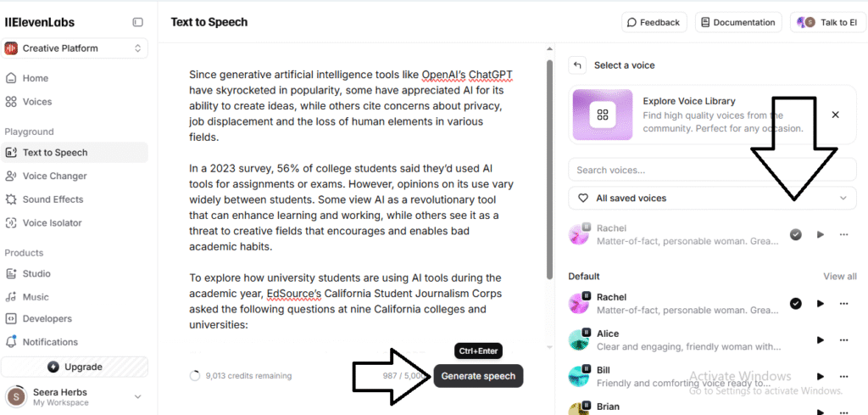The image size is (868, 415).
Task: Open more options for default Rachel
Action: [843, 304]
